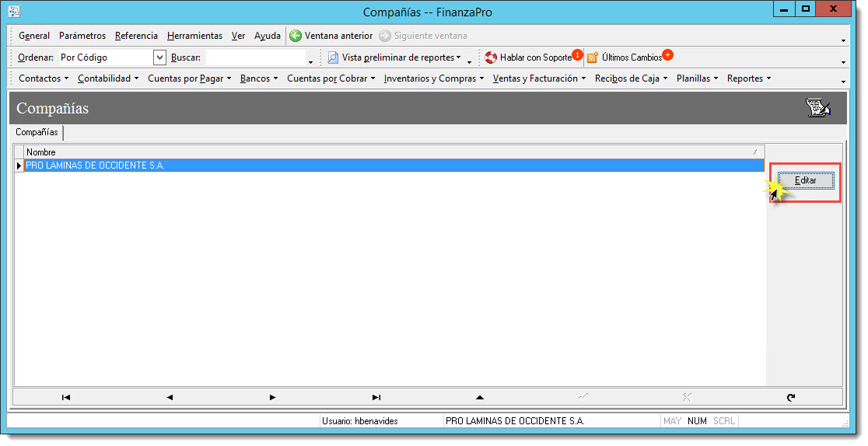Open the Ventas y Facturación dropdown menu
The width and height of the screenshot is (868, 446).
(539, 78)
